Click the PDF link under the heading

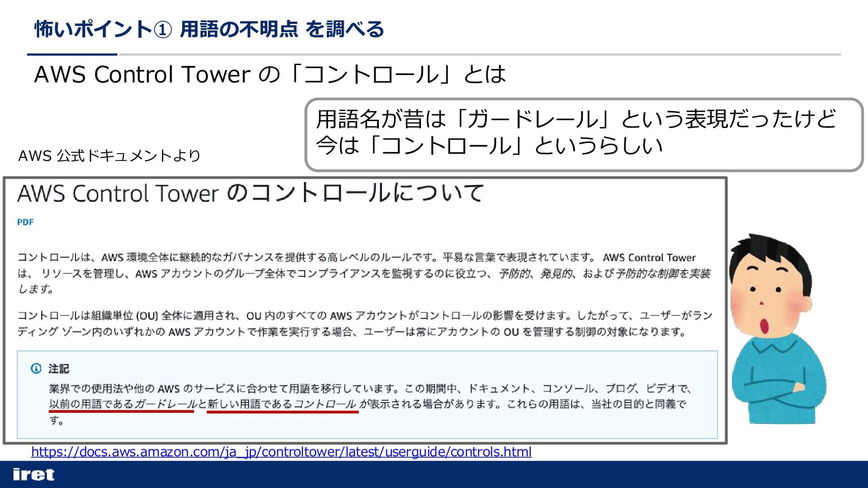coord(25,222)
